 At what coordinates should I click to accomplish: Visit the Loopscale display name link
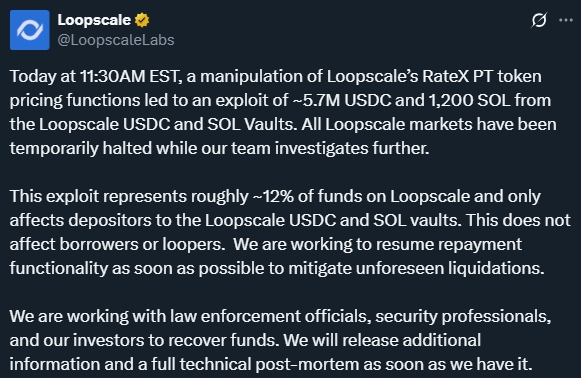(94, 20)
